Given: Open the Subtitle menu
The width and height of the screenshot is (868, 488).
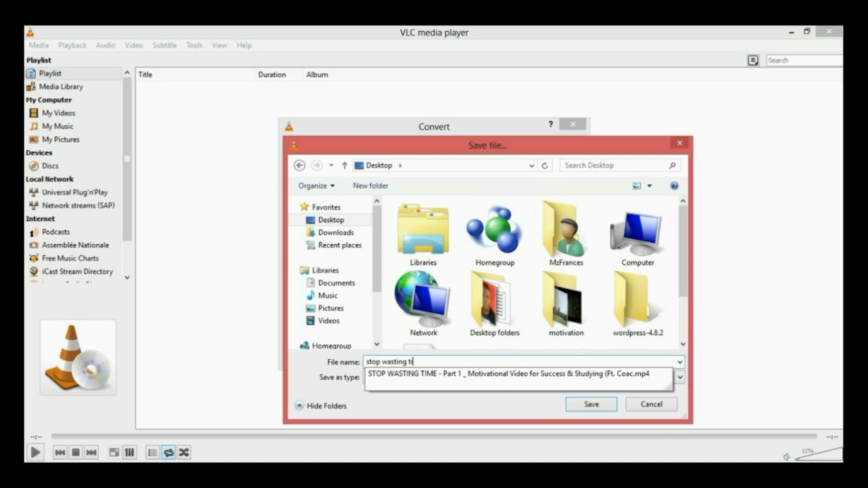Looking at the screenshot, I should point(164,45).
